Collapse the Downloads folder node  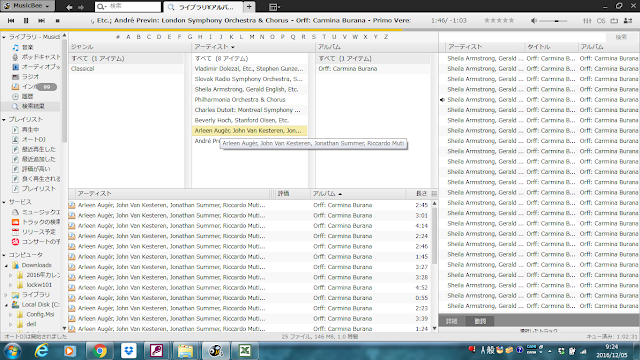[6, 266]
